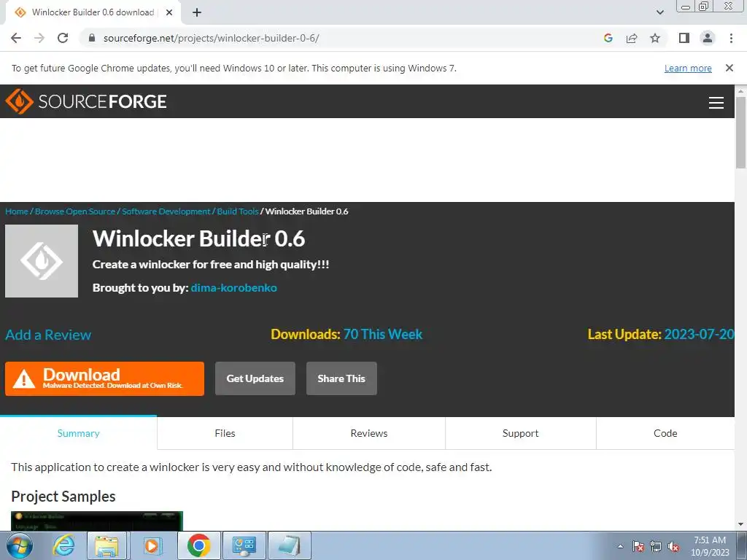Open Chrome's three-dot menu
This screenshot has height=560, width=747.
click(x=731, y=38)
